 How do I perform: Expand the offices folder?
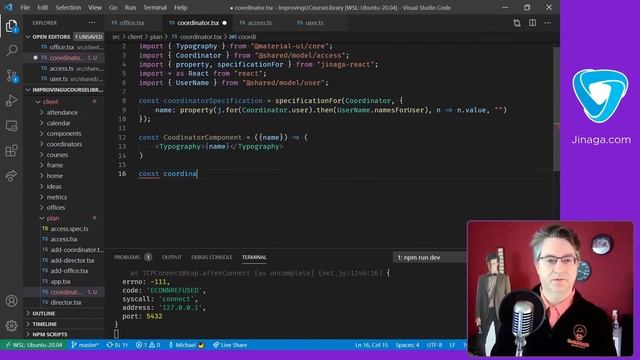click(x=56, y=208)
